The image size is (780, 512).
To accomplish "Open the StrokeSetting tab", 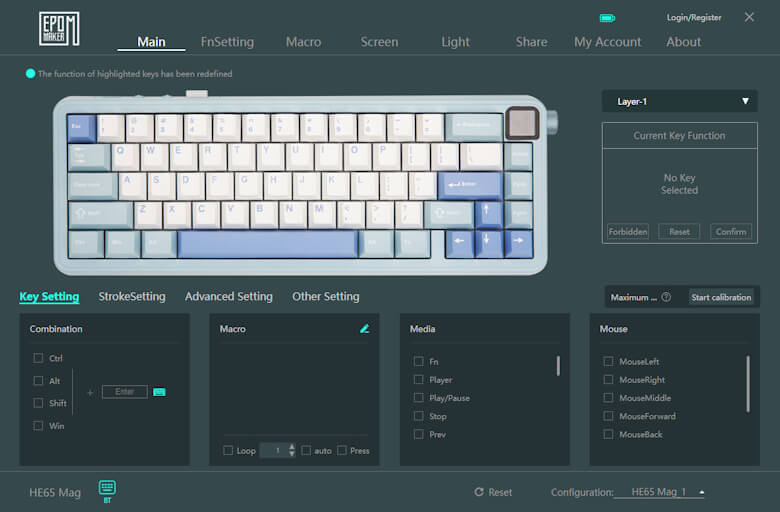I will tap(132, 297).
